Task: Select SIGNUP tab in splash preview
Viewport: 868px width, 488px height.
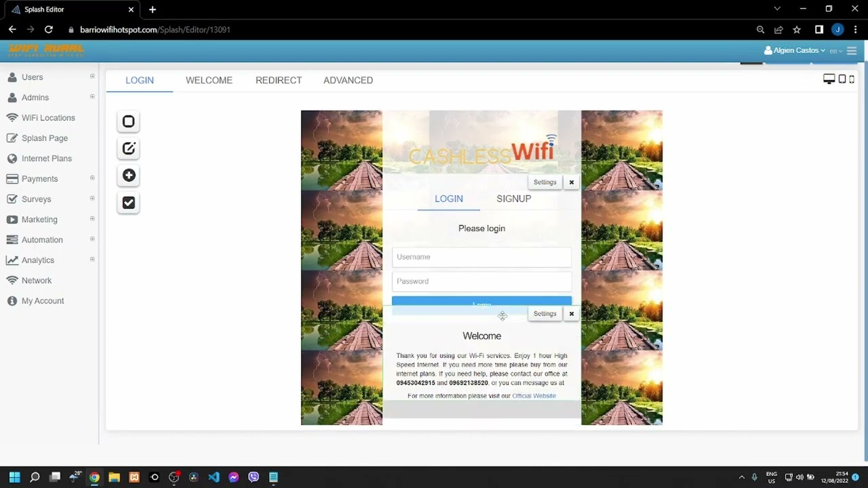Action: tap(513, 199)
